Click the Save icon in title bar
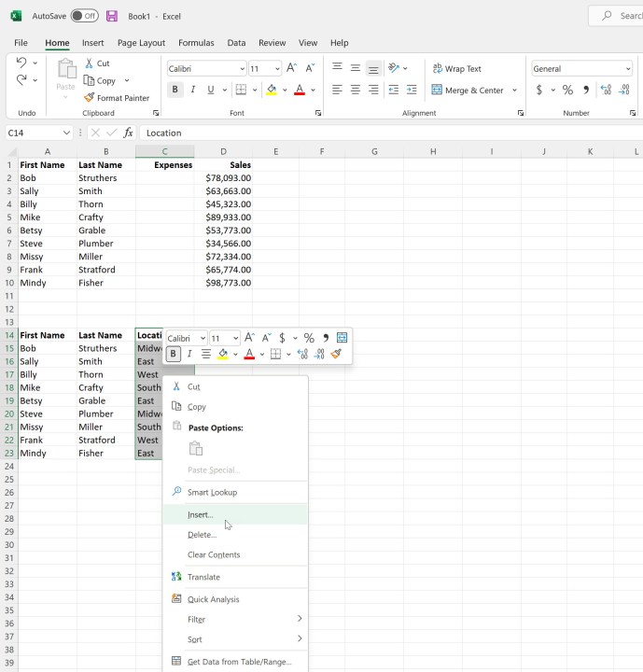Image resolution: width=643 pixels, height=672 pixels. tap(112, 16)
